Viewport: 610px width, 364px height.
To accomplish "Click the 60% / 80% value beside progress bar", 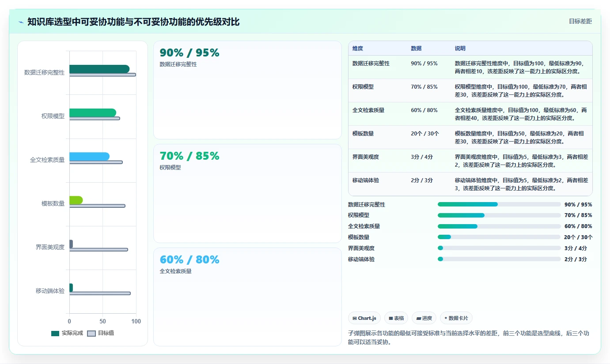I will click(x=578, y=226).
